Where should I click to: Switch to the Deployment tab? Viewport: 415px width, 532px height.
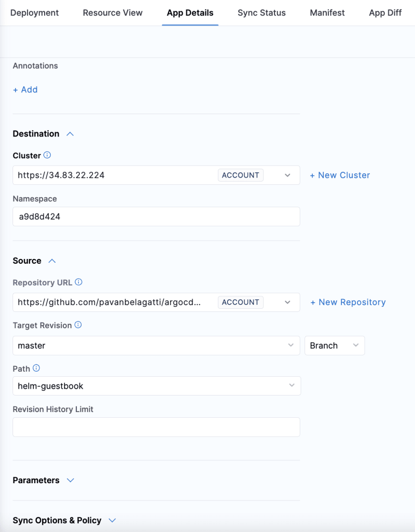click(x=35, y=13)
